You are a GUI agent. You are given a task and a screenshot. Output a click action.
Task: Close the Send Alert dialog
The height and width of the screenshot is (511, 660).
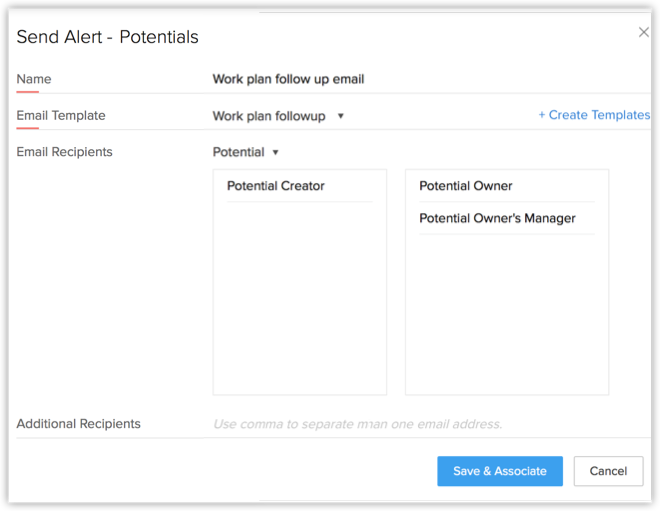[644, 32]
